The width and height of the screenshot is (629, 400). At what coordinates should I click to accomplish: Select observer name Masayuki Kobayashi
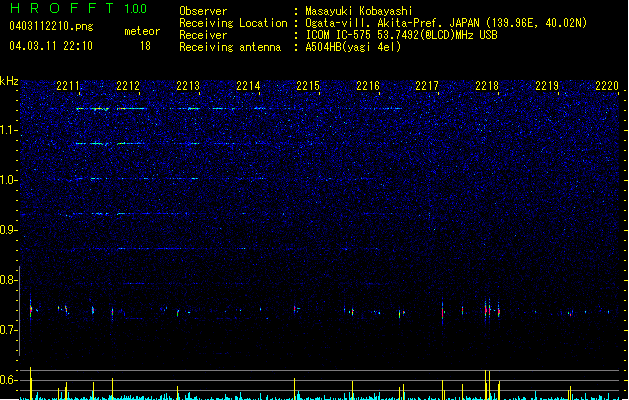click(359, 11)
